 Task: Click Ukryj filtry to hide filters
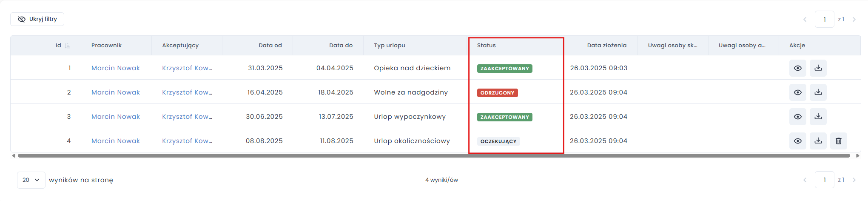click(37, 19)
